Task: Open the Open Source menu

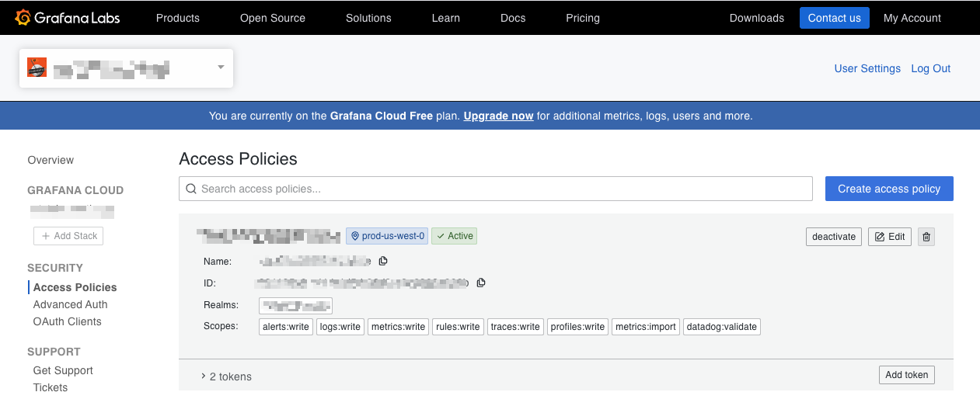Action: click(273, 18)
